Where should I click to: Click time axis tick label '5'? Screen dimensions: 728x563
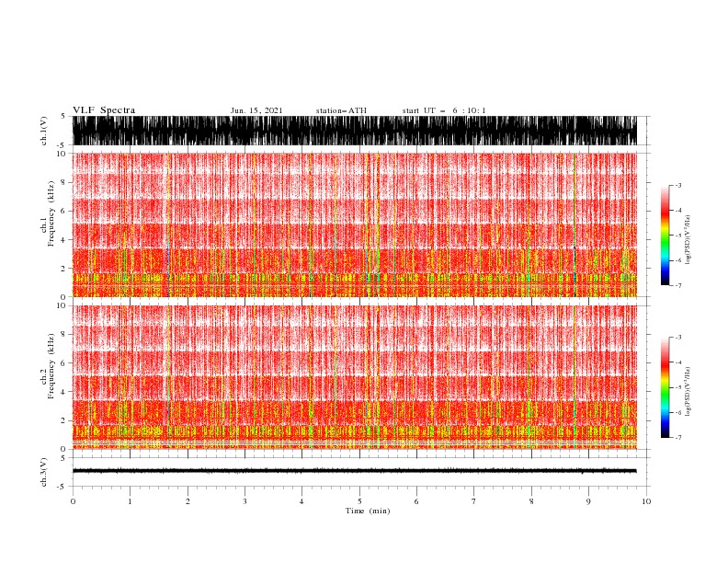pyautogui.click(x=359, y=501)
